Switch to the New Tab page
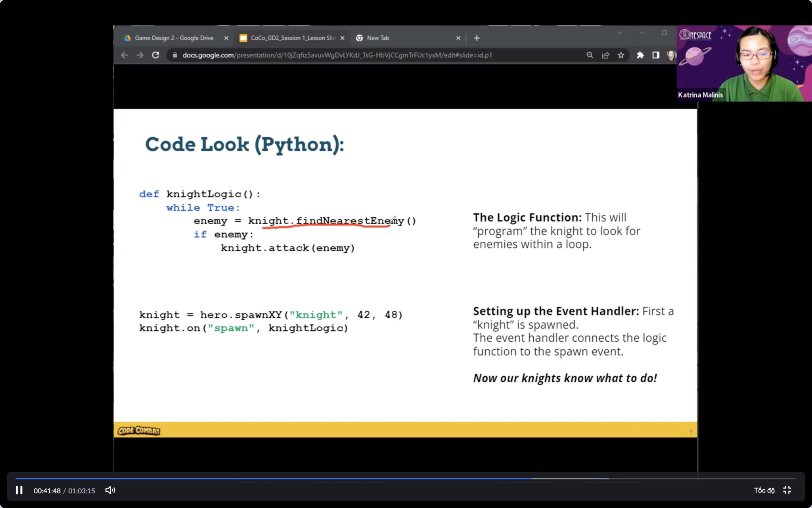Screen dimensions: 812x508 click(x=377, y=38)
